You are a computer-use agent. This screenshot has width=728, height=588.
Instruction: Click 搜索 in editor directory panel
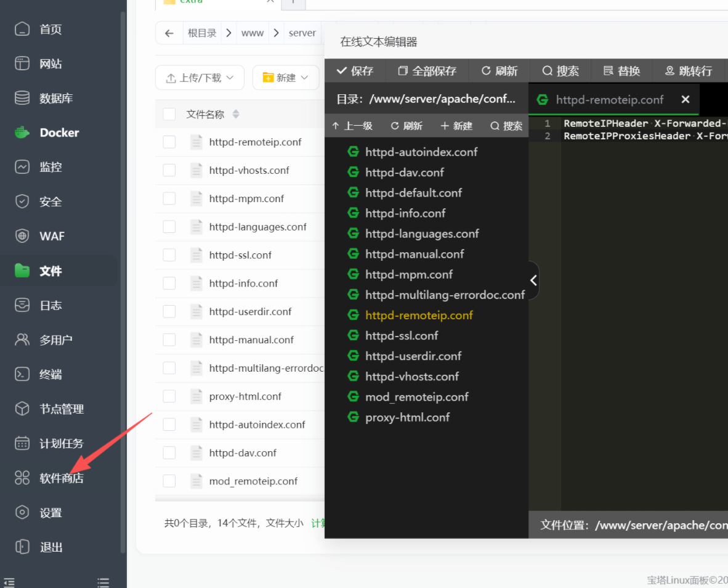point(506,126)
